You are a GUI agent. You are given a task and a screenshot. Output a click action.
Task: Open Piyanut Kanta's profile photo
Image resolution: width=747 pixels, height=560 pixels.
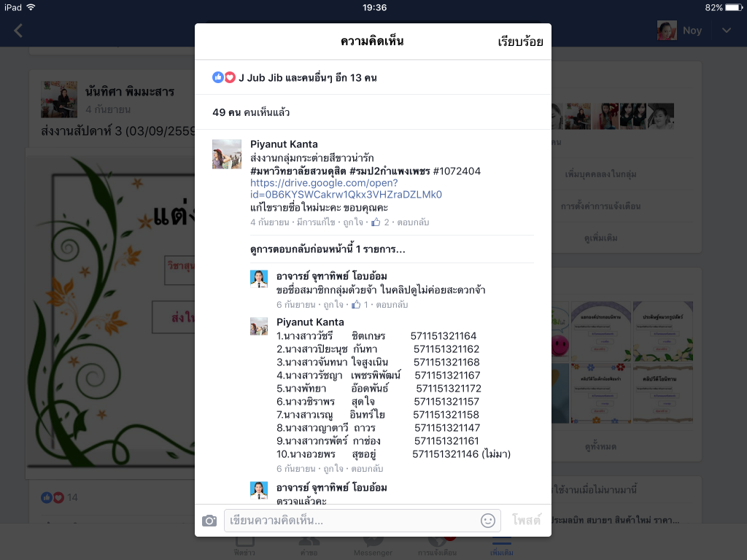pyautogui.click(x=227, y=154)
